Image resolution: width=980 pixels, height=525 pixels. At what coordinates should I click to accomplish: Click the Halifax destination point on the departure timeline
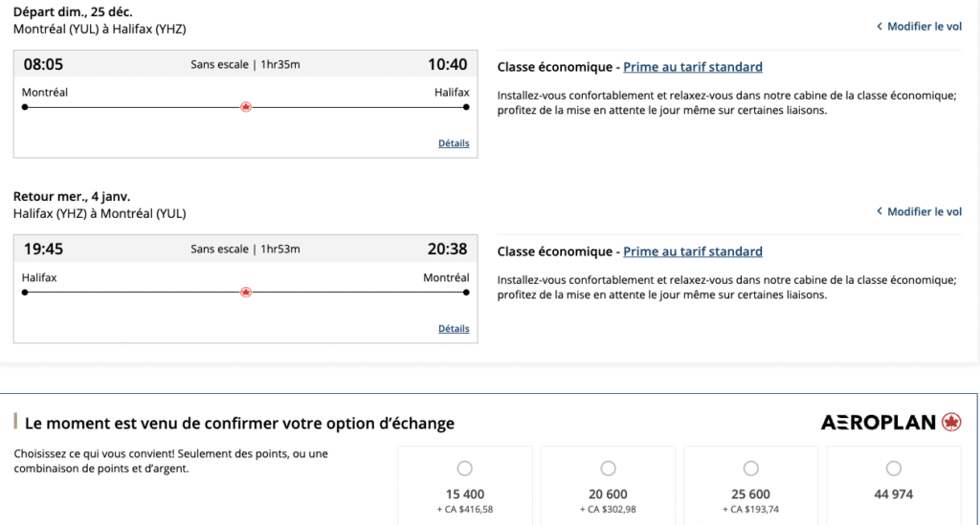[x=467, y=107]
